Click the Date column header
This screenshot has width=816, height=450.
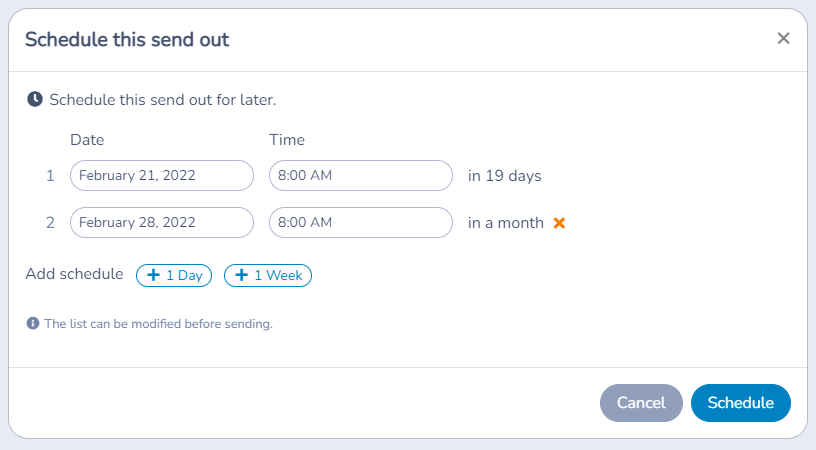[87, 139]
